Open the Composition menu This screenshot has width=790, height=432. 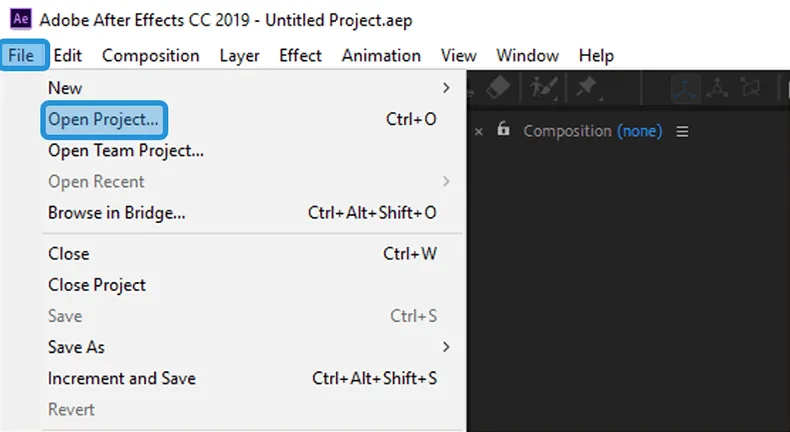click(x=151, y=55)
